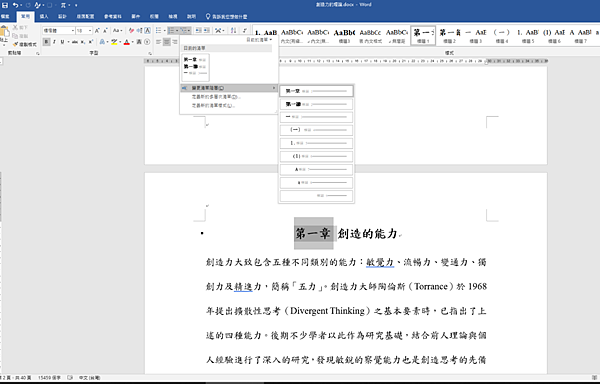Click the Decrease Indent icon
Image resolution: width=600 pixels, height=384 pixels.
(x=198, y=31)
